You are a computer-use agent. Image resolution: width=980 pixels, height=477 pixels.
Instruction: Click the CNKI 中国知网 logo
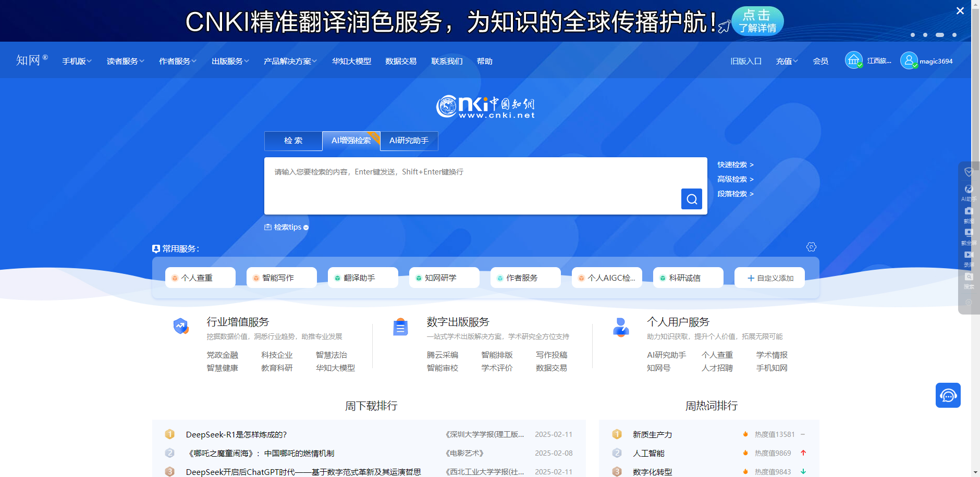coord(485,107)
